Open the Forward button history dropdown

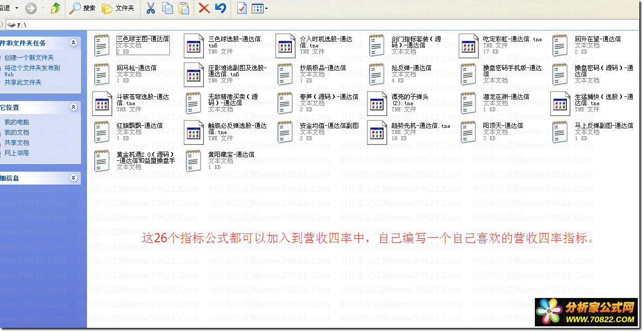42,8
